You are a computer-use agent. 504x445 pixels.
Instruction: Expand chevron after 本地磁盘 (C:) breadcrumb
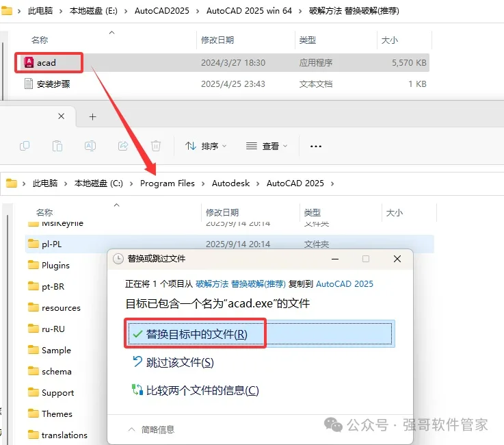coord(131,183)
